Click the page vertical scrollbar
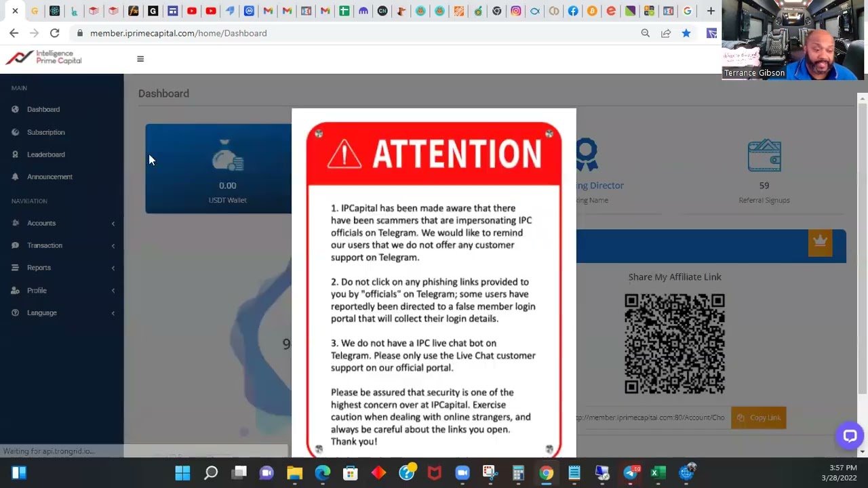The image size is (868, 488). [x=863, y=247]
